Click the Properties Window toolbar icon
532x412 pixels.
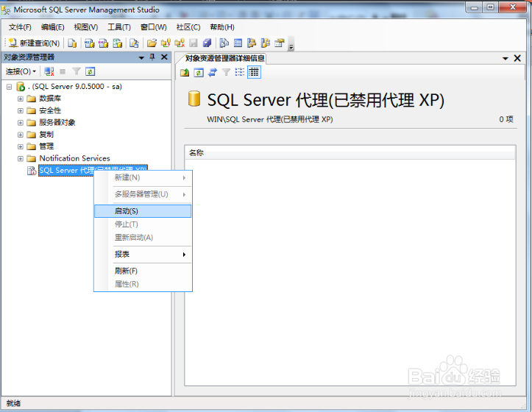[x=279, y=43]
